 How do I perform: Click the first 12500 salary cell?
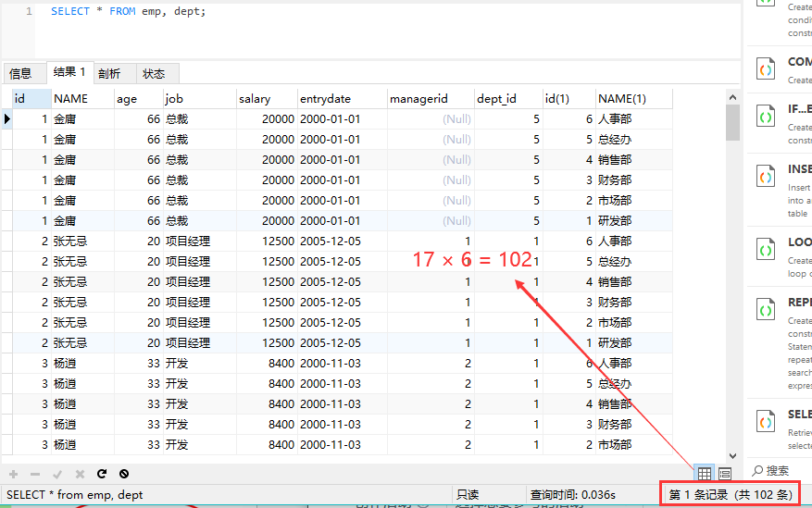click(x=267, y=242)
